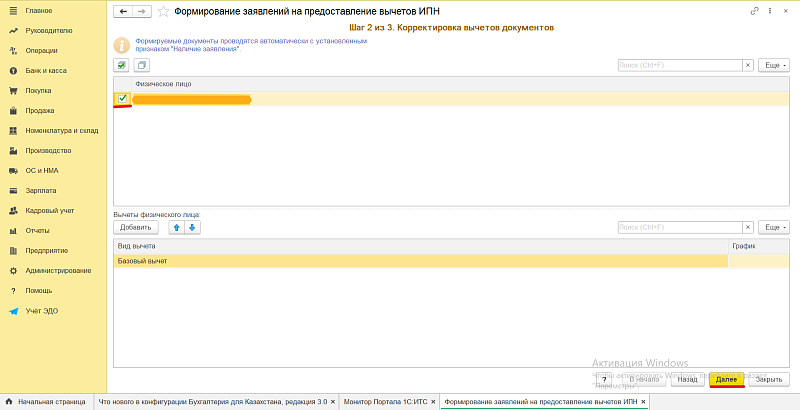
Task: Click the check all rows icon
Action: click(x=122, y=65)
